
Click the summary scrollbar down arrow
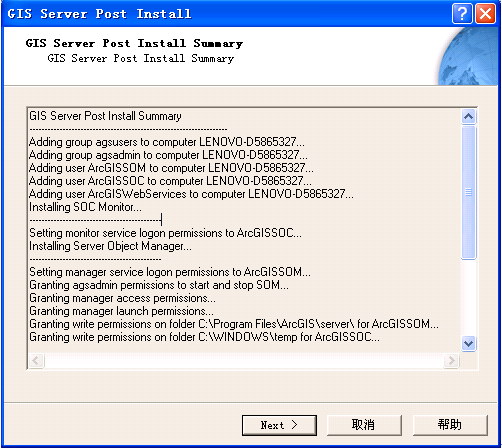(469, 343)
